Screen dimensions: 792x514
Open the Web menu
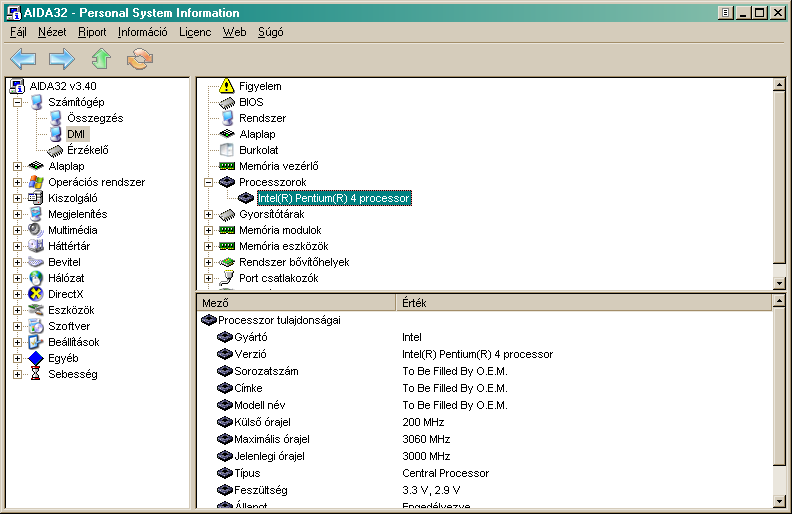(234, 32)
